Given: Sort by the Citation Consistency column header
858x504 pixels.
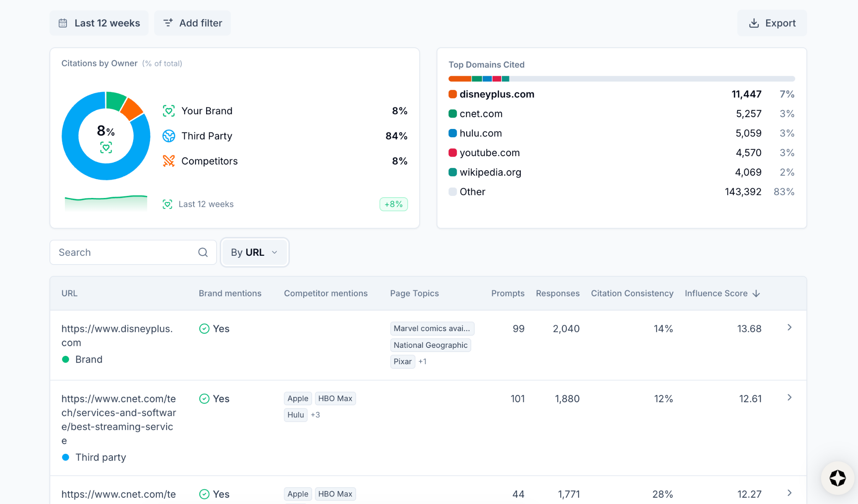Looking at the screenshot, I should pyautogui.click(x=632, y=293).
